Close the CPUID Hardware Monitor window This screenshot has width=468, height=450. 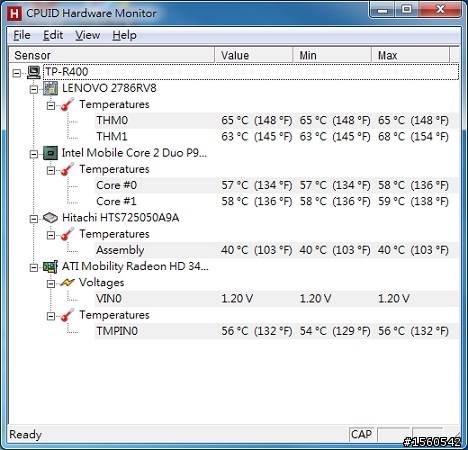point(440,10)
